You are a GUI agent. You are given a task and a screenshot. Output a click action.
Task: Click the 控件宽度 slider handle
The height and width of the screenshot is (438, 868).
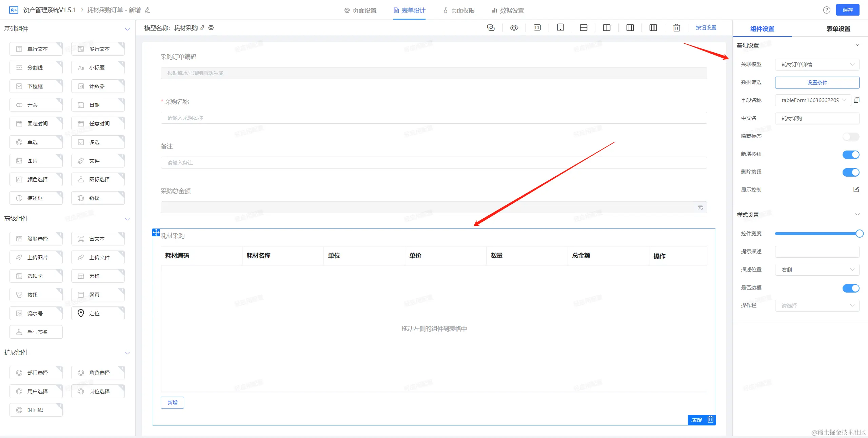coord(859,234)
